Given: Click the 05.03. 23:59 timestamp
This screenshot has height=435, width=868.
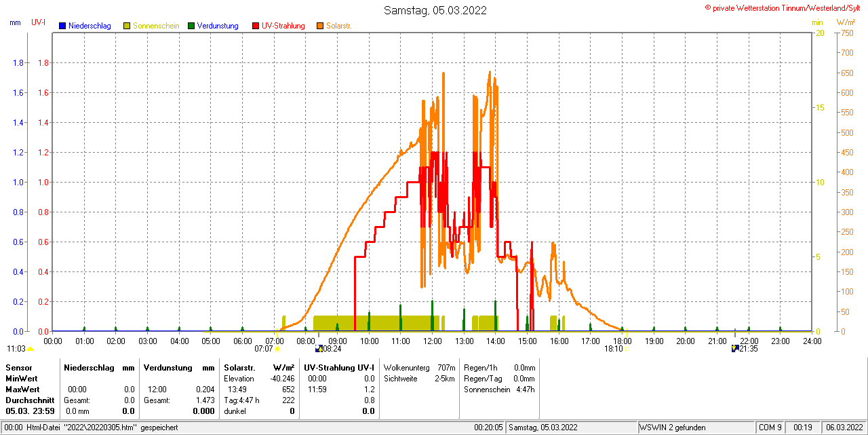Looking at the screenshot, I should [30, 411].
